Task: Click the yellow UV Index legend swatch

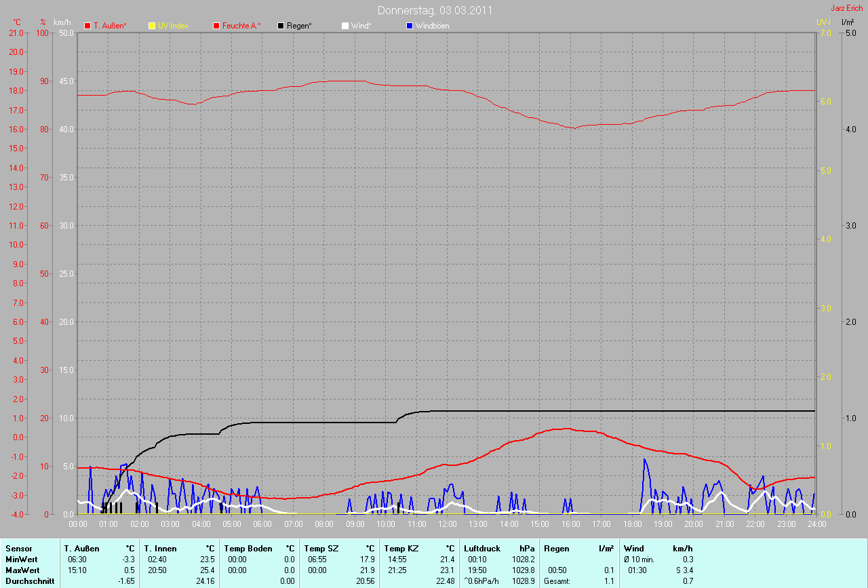Action: click(x=152, y=26)
